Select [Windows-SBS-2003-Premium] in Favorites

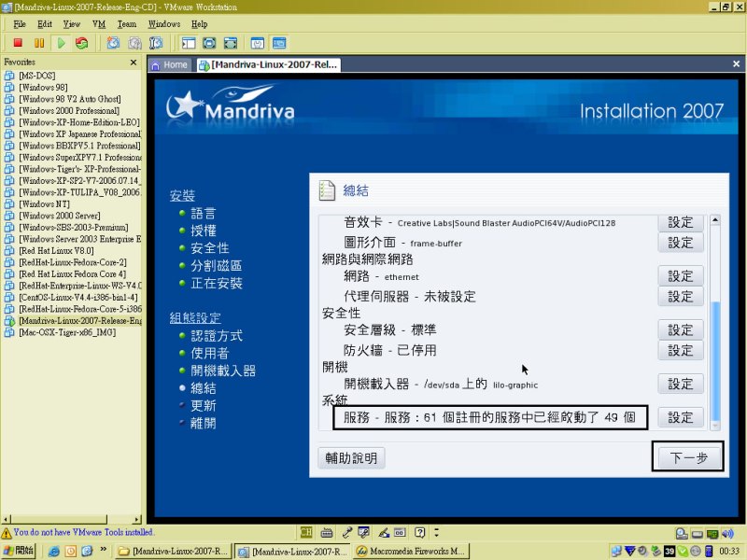[74, 228]
